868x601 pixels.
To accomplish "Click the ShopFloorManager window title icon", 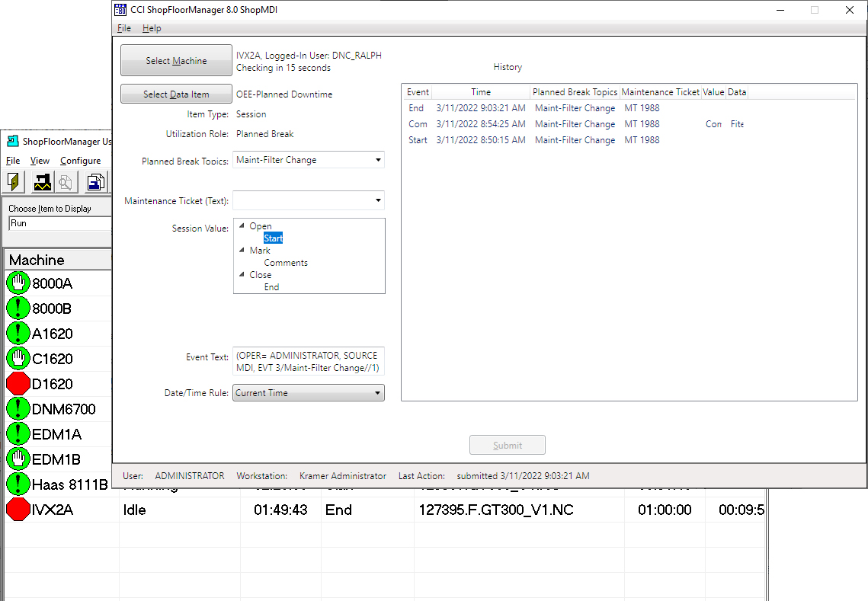I will coord(13,141).
